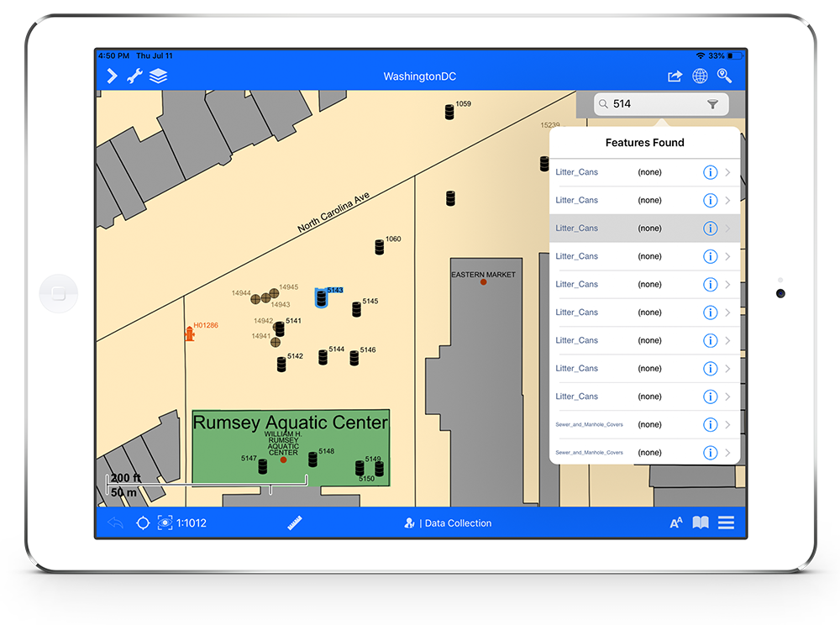Tap the info button on Sewer_and_Manhole_Covers result
Screen dimensions: 840x625
click(x=711, y=424)
